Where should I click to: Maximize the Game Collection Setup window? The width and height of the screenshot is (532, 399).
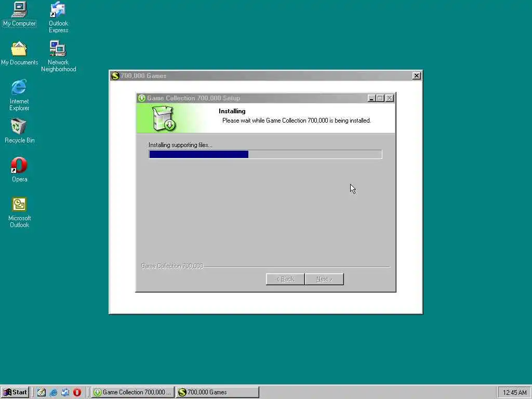[380, 98]
